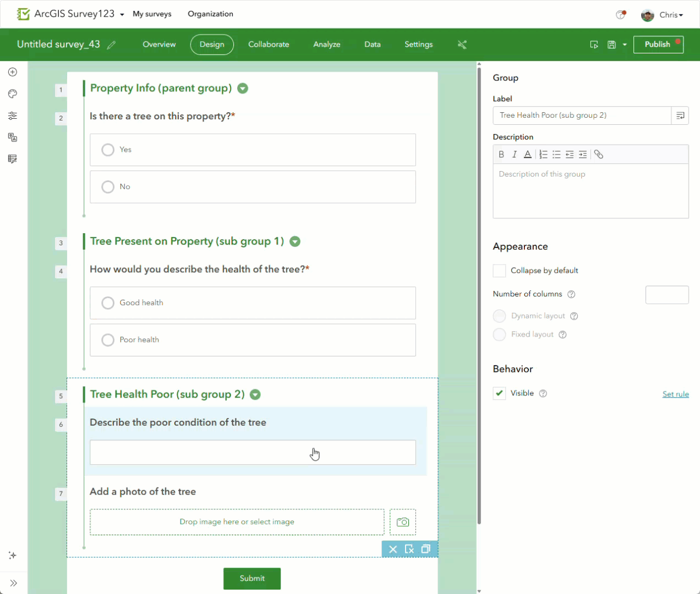Image resolution: width=700 pixels, height=594 pixels.
Task: Open the My surveys menu
Action: [x=152, y=14]
